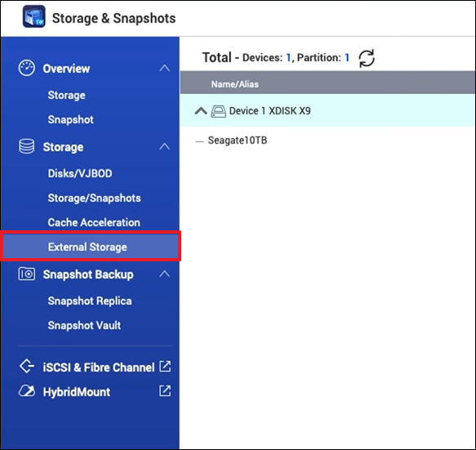Image resolution: width=476 pixels, height=450 pixels.
Task: Open iSCSI & Fibre Channel external link icon
Action: (x=165, y=367)
